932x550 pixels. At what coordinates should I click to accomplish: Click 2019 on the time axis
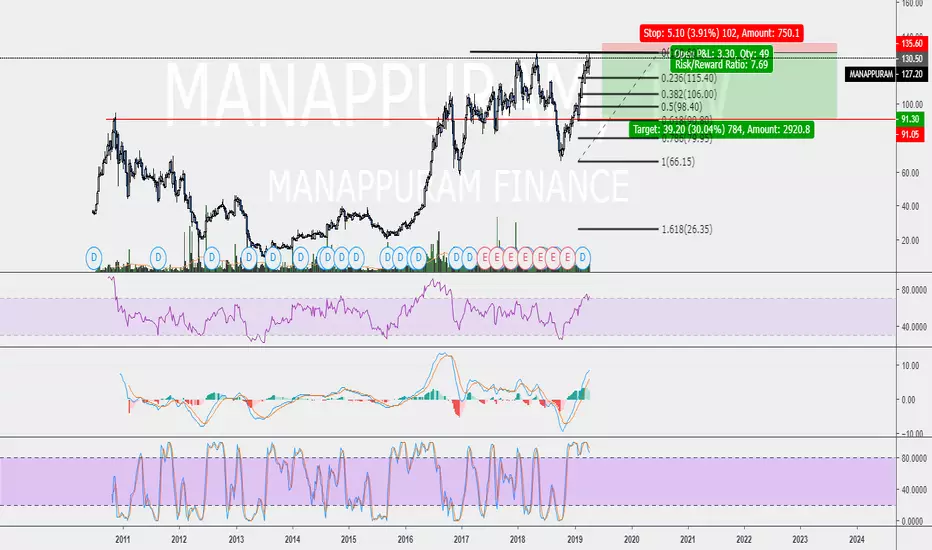[575, 539]
